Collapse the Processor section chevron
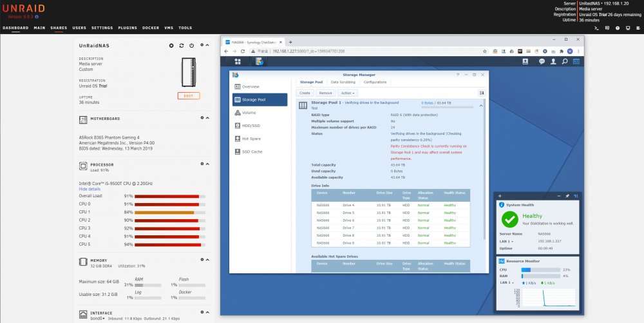The image size is (644, 323). coord(207,164)
